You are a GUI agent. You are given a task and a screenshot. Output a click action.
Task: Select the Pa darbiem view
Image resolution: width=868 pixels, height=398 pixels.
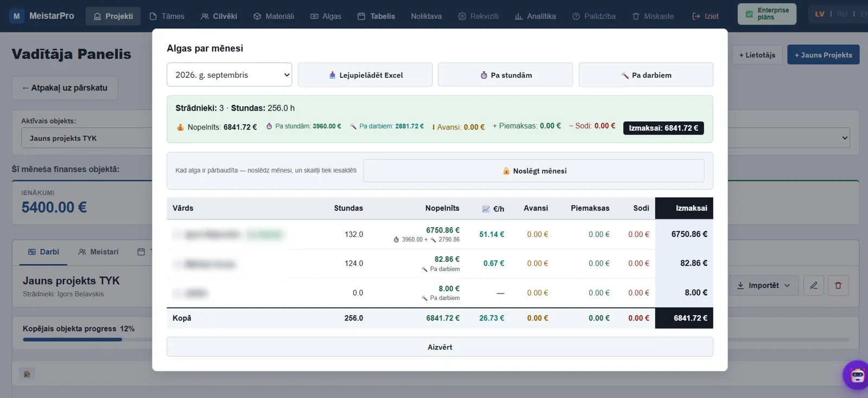point(646,75)
